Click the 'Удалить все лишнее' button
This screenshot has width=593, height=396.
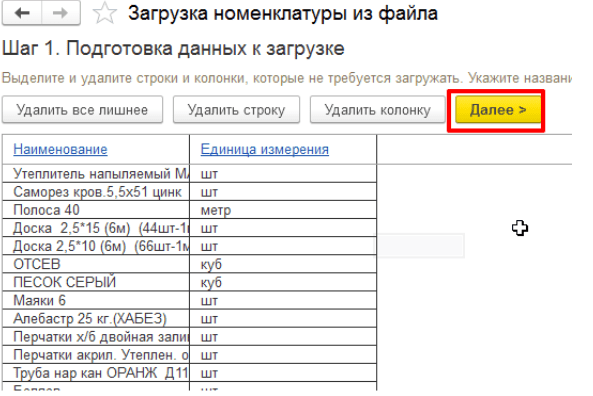tap(82, 110)
